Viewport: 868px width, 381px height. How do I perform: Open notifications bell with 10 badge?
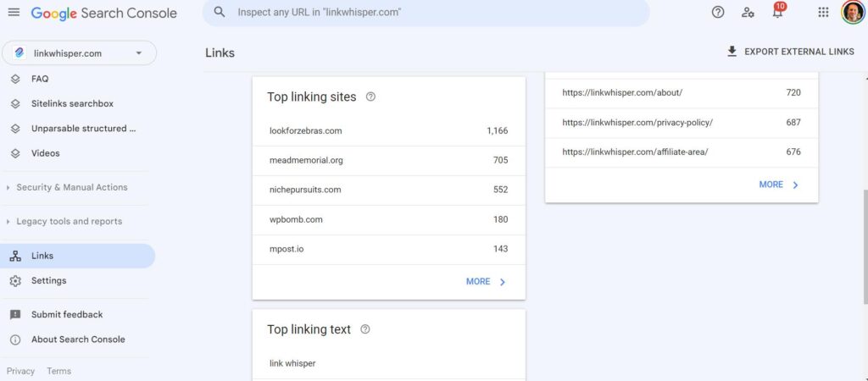click(778, 11)
